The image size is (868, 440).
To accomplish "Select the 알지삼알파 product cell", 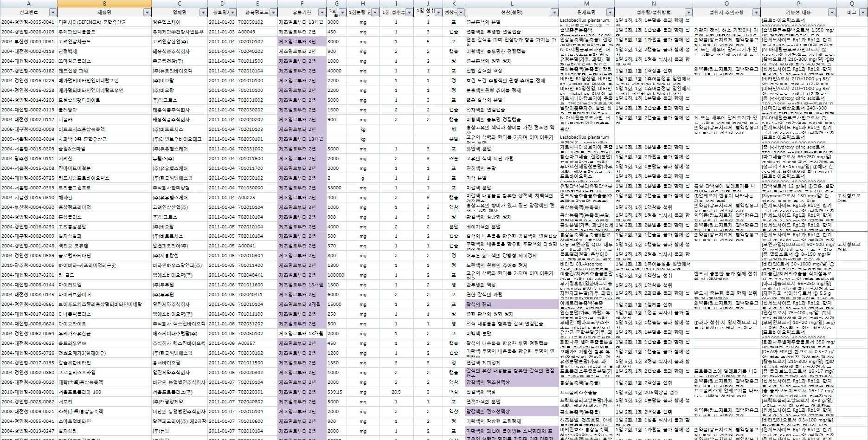I will coord(104,236).
